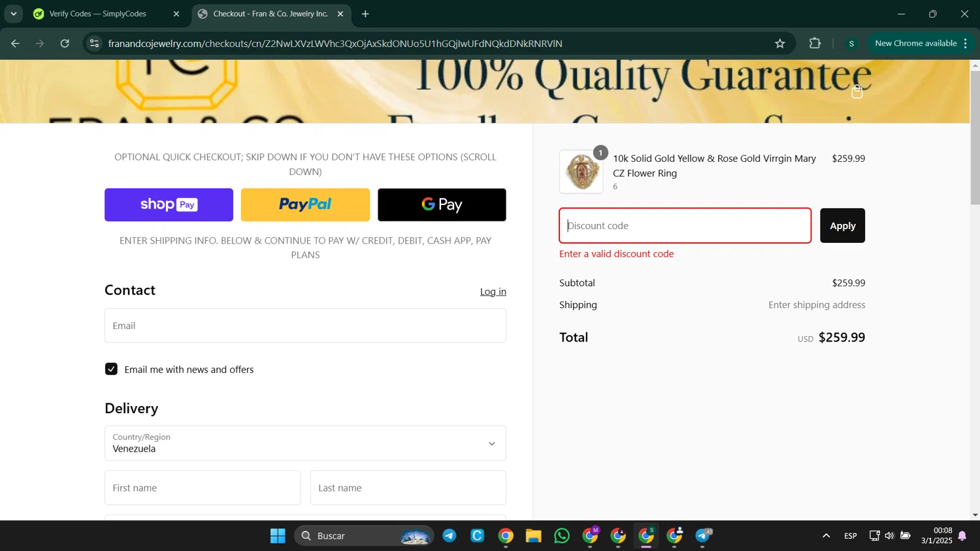980x551 pixels.
Task: Click New Chrome available update button
Action: click(x=915, y=43)
